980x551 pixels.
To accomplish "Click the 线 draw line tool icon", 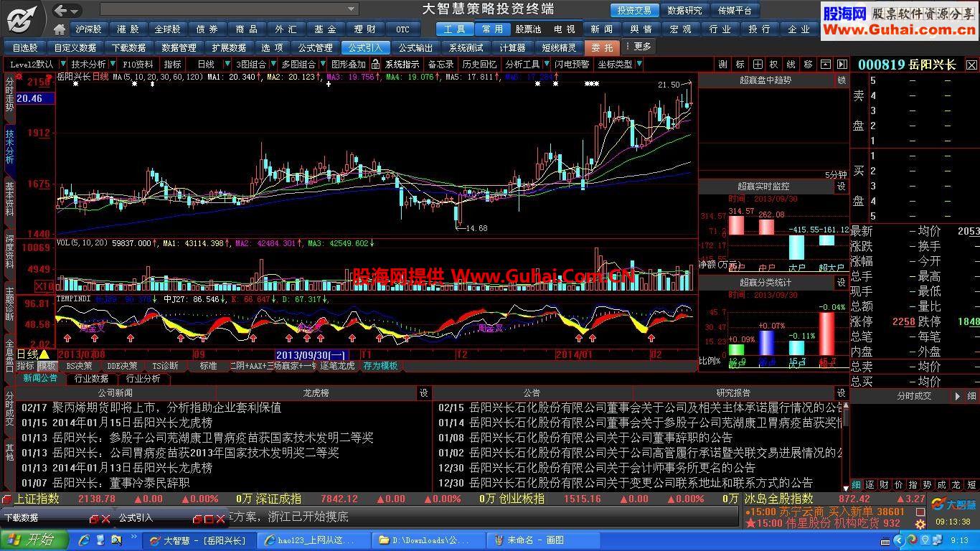I will tap(791, 65).
